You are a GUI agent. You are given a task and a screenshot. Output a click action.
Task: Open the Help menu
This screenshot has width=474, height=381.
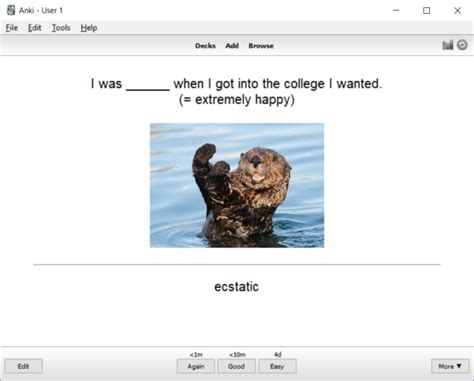(89, 28)
